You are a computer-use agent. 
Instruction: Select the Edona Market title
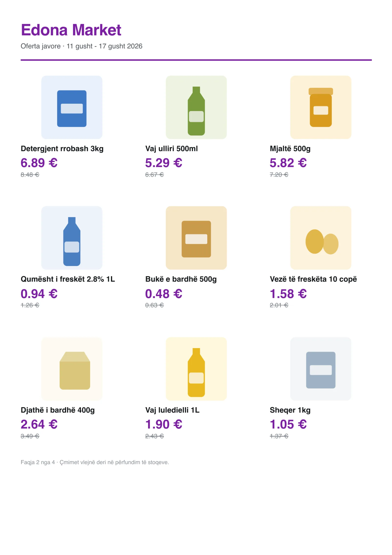(x=71, y=30)
